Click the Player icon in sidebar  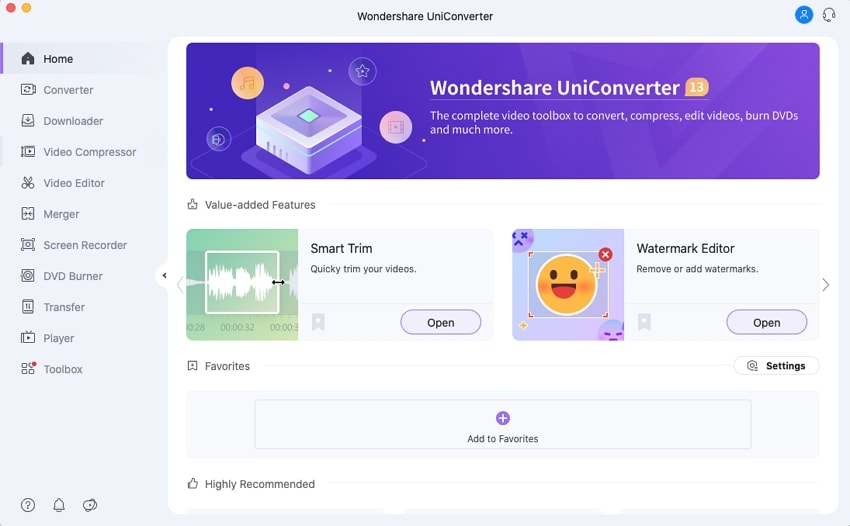[x=28, y=338]
